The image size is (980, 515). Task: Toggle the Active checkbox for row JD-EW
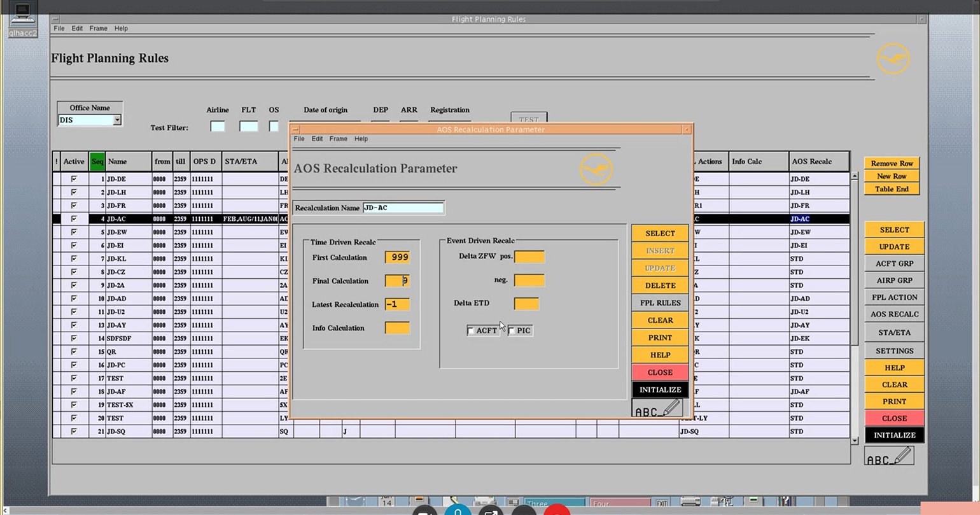[74, 232]
